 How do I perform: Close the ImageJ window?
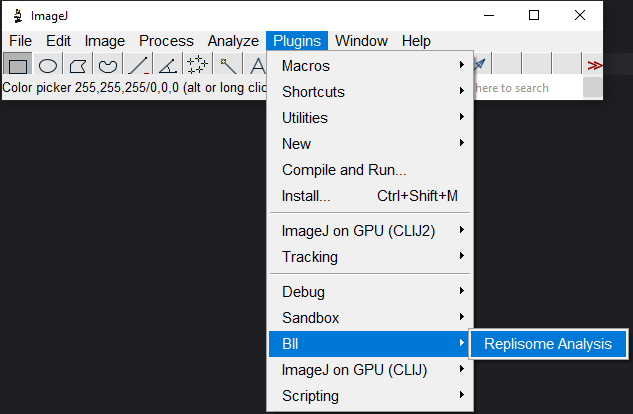pos(580,16)
